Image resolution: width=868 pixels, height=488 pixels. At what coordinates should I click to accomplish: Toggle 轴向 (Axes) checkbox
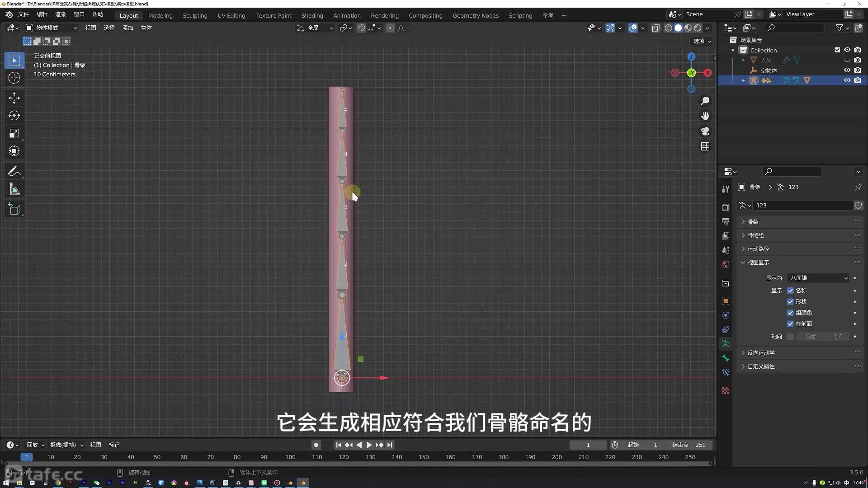(790, 337)
